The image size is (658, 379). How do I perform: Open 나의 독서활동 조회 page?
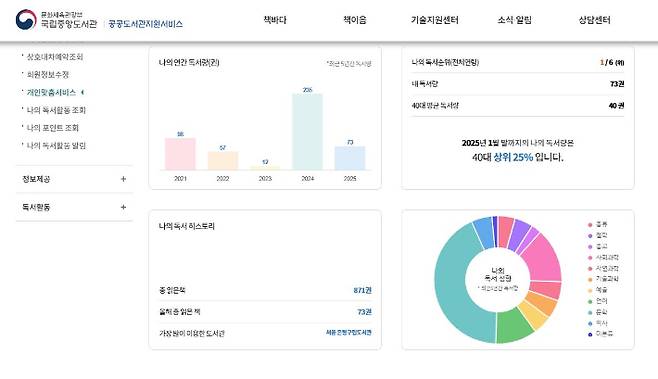click(x=56, y=110)
